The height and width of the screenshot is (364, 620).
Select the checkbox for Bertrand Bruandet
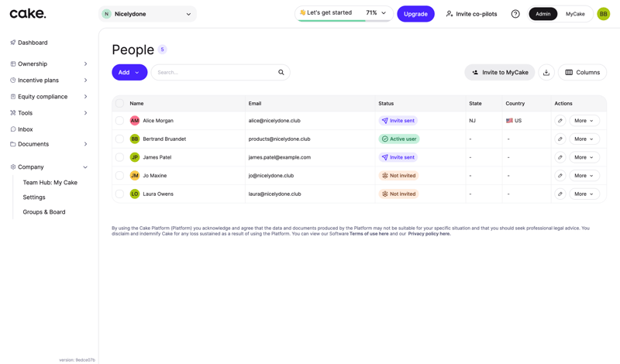point(119,139)
